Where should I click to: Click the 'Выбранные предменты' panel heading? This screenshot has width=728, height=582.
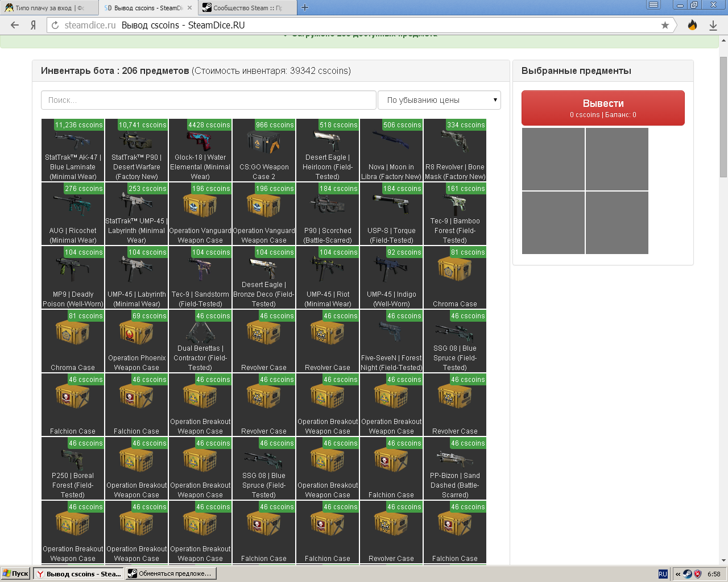click(576, 71)
